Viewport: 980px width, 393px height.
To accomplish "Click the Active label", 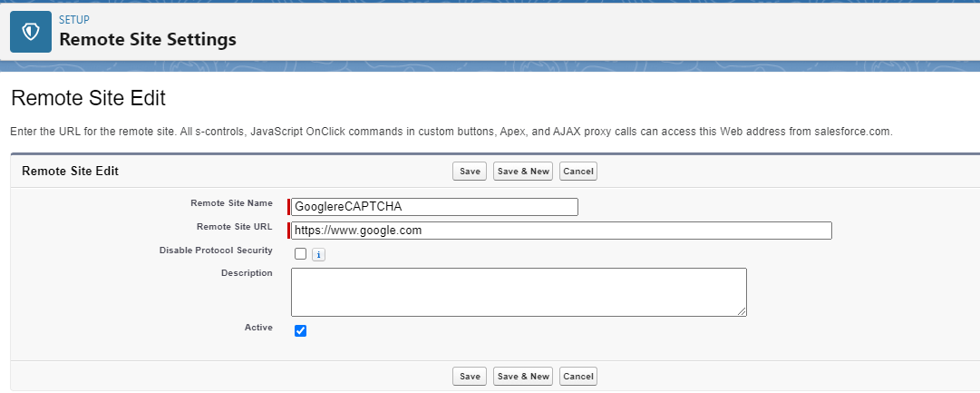I will [258, 328].
